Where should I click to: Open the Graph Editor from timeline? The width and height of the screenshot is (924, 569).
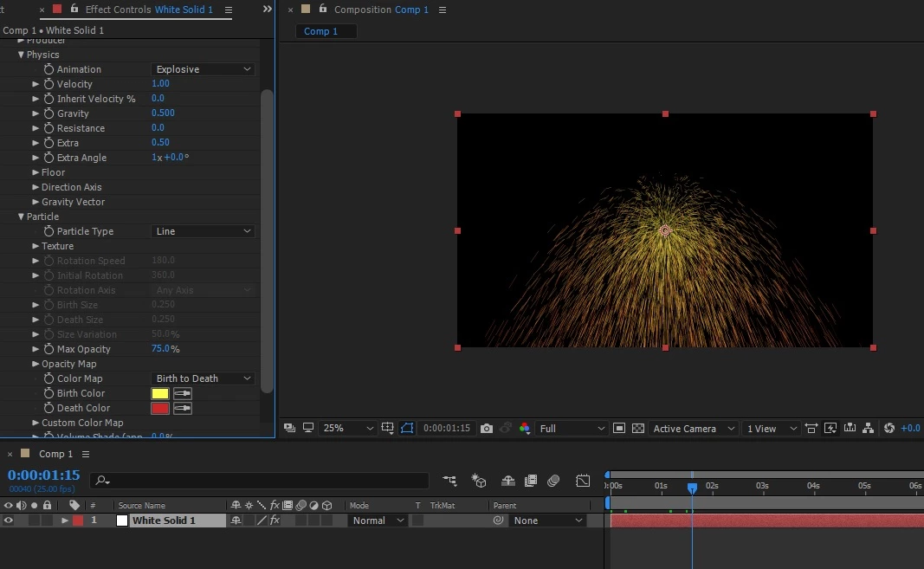[584, 481]
